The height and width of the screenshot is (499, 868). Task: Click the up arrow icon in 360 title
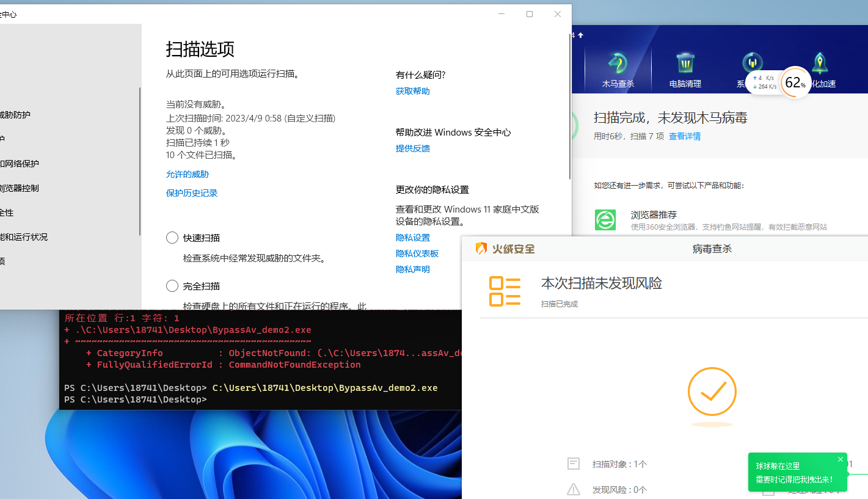tap(580, 35)
